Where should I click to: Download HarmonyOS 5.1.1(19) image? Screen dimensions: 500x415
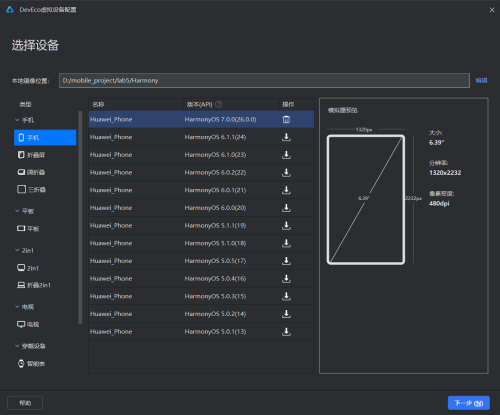pos(286,226)
